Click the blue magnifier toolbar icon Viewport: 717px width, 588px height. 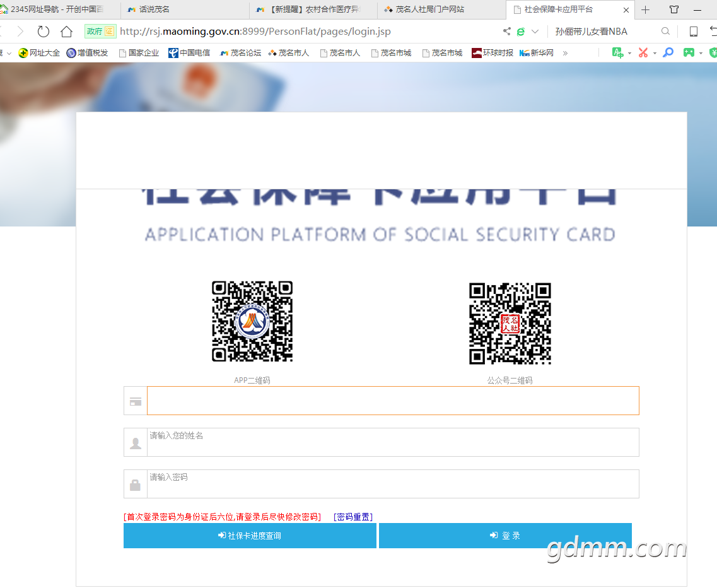[x=668, y=52]
